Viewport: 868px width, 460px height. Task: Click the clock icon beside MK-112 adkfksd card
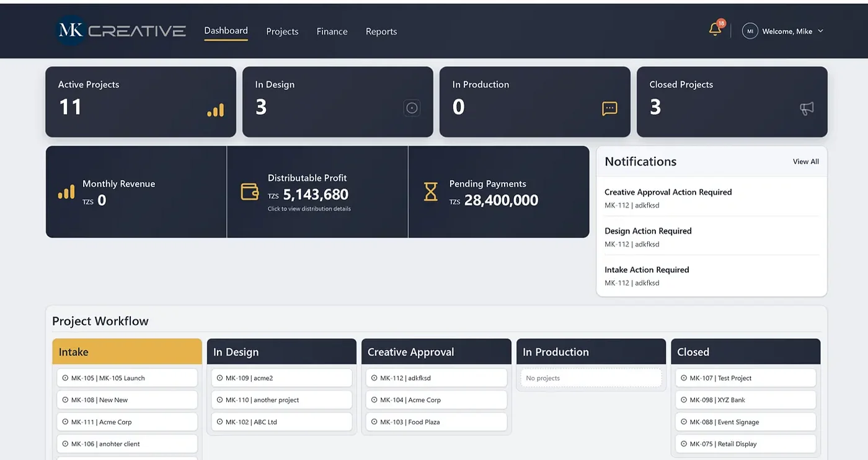[374, 378]
